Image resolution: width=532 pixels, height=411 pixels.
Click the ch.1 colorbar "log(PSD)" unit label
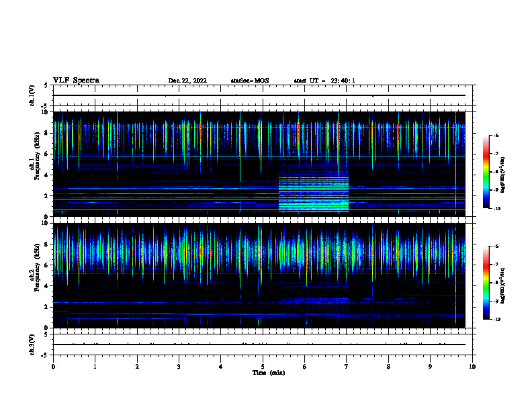[503, 175]
